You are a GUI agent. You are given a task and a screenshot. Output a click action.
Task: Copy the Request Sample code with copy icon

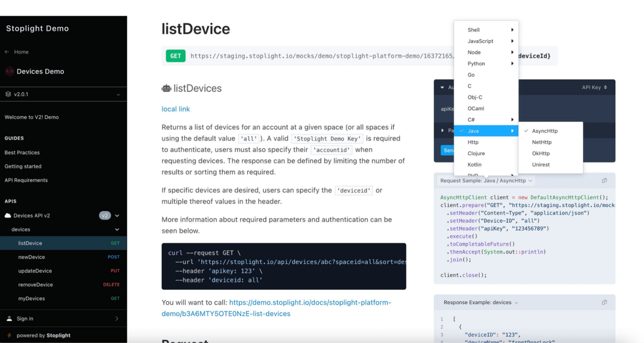pos(604,181)
